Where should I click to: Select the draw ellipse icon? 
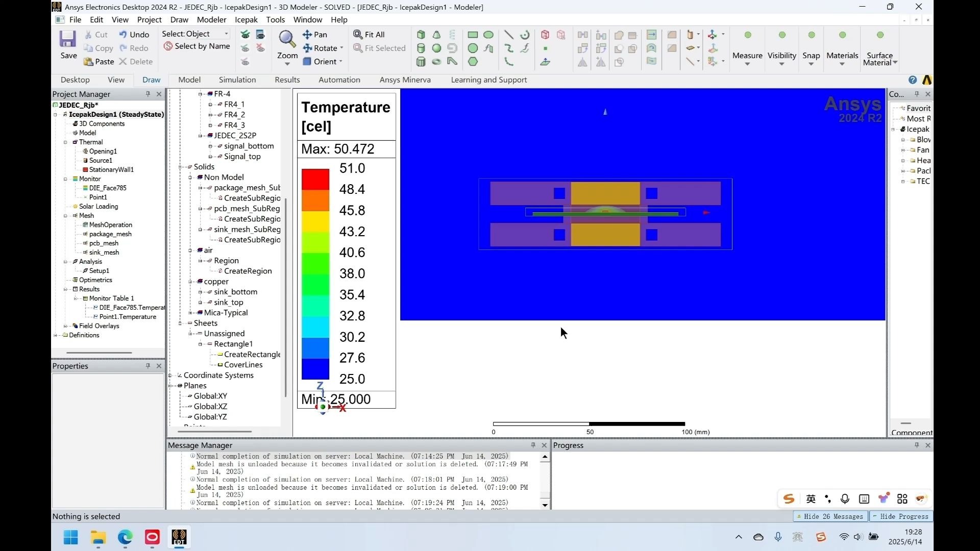488,35
